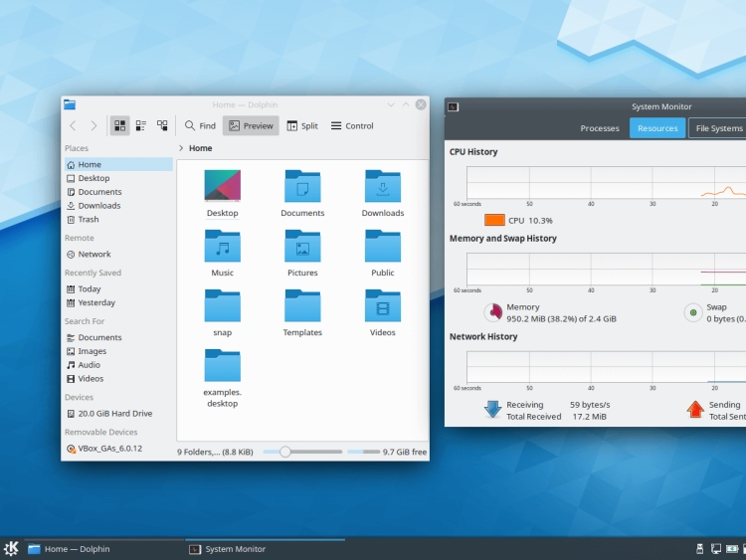Click the Back navigation arrow
Screen dimensions: 746x560
pos(73,126)
